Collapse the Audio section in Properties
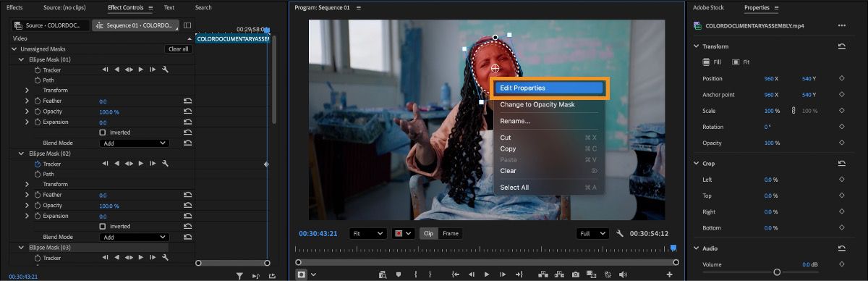 tap(697, 248)
